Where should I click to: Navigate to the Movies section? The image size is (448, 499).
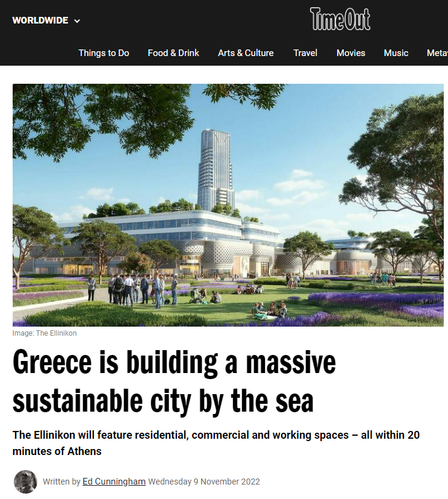click(x=350, y=53)
